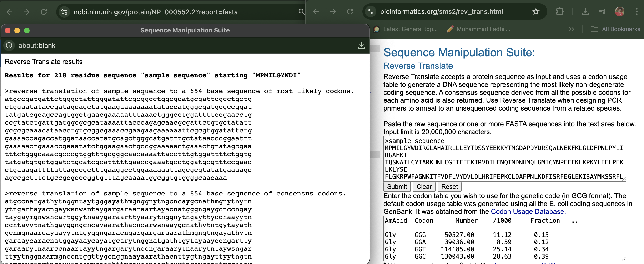
Task: Click the download icon in the results popup
Action: point(361,45)
